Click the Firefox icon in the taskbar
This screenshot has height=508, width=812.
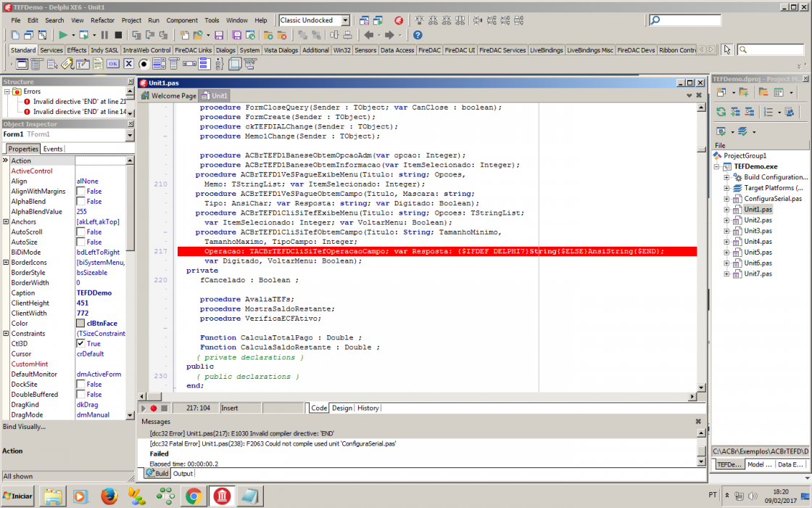pos(109,496)
